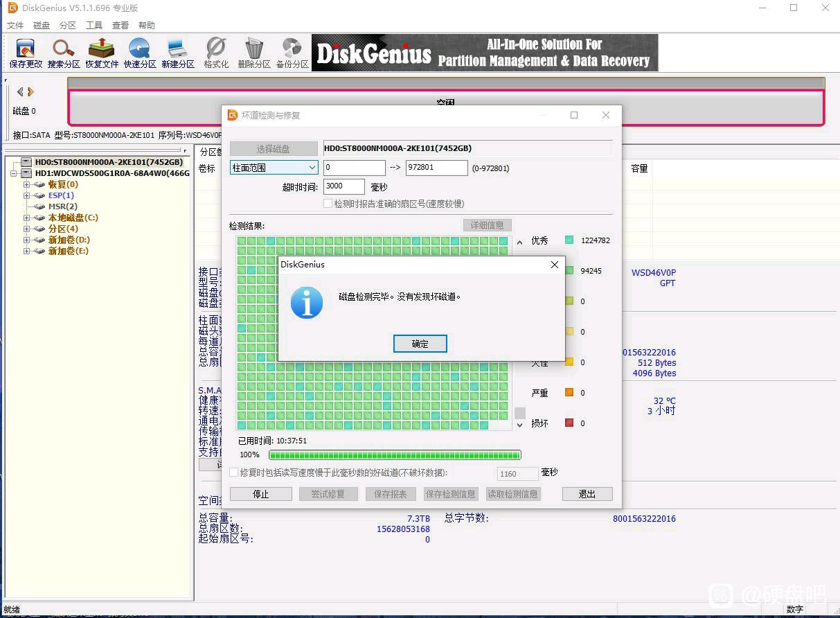Click the 保存检测信息 button

451,494
